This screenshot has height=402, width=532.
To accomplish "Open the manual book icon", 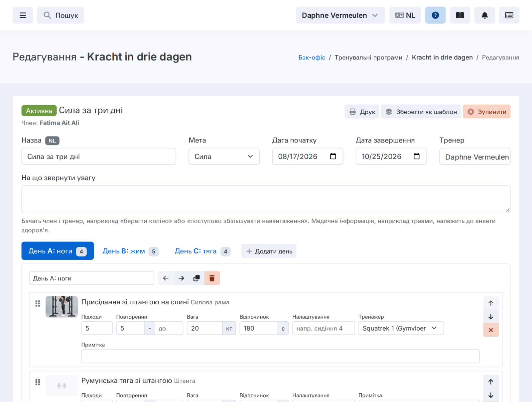I will [460, 15].
